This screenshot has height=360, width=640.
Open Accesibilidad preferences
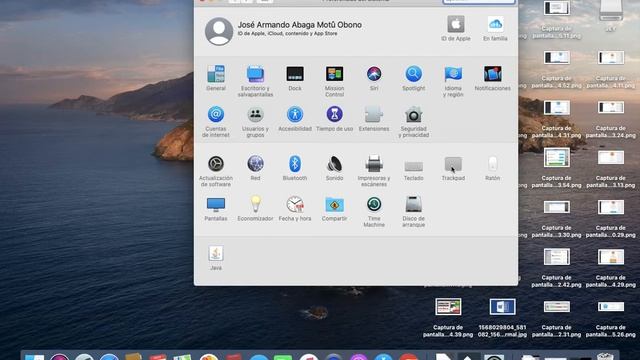pos(295,115)
